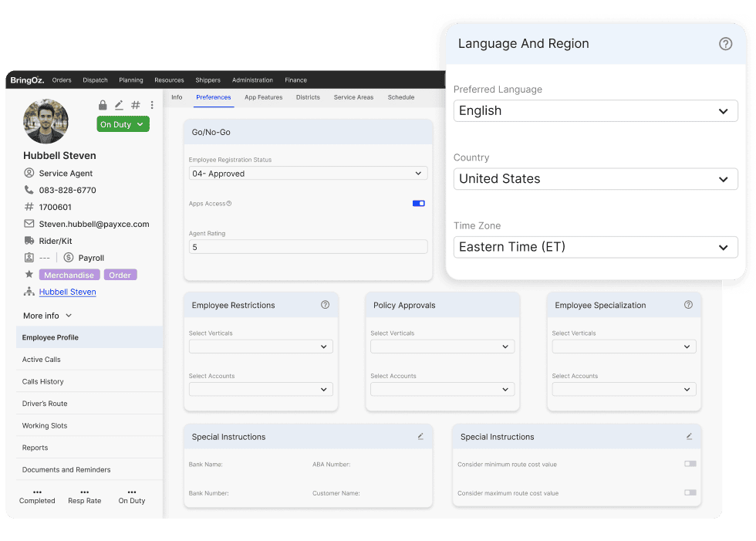Toggle Consider maximum route cost value
The image size is (756, 541).
click(x=690, y=493)
